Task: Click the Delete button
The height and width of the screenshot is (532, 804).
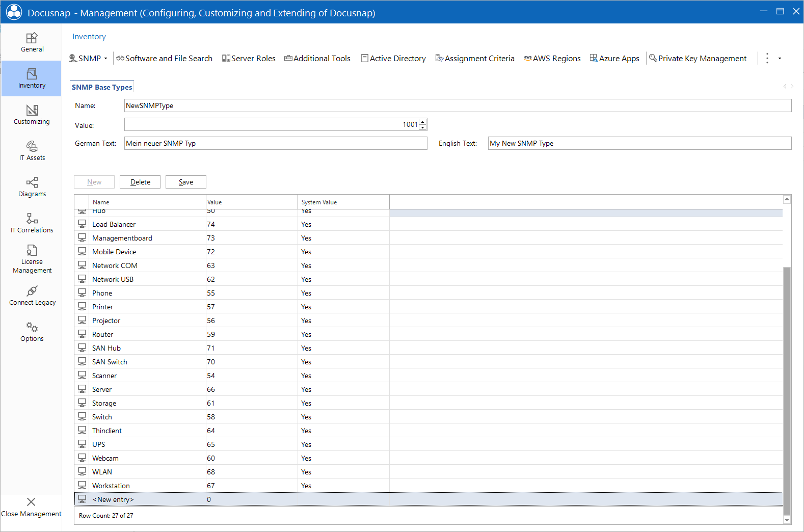Action: [140, 182]
